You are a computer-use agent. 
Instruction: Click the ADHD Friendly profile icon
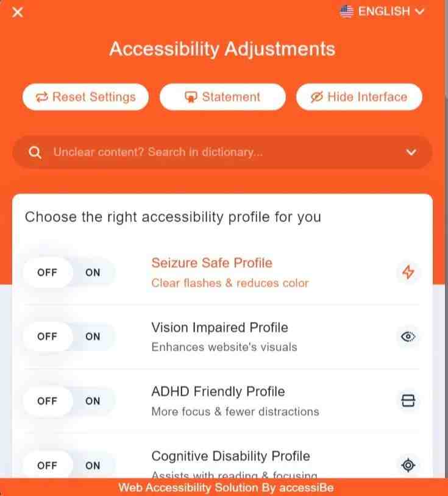pos(408,401)
